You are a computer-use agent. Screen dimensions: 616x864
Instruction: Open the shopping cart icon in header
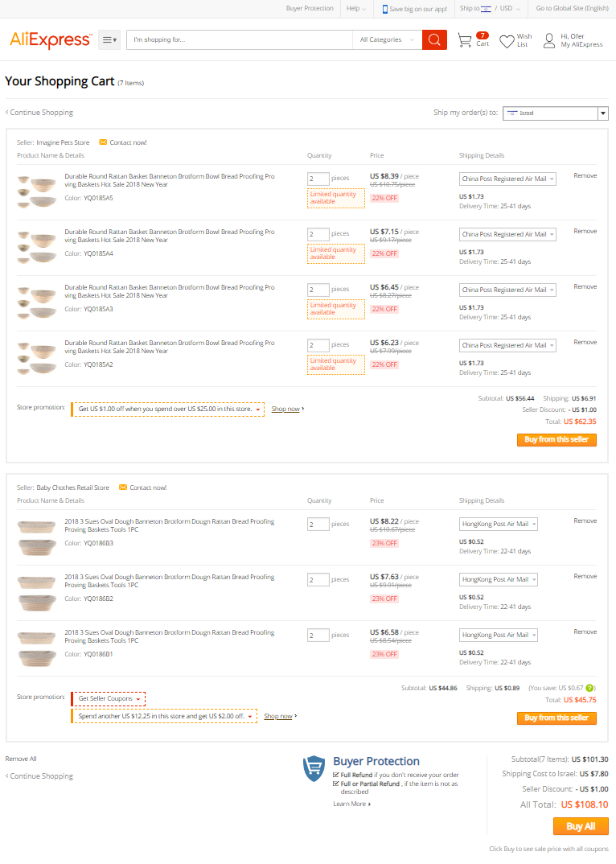pyautogui.click(x=465, y=40)
